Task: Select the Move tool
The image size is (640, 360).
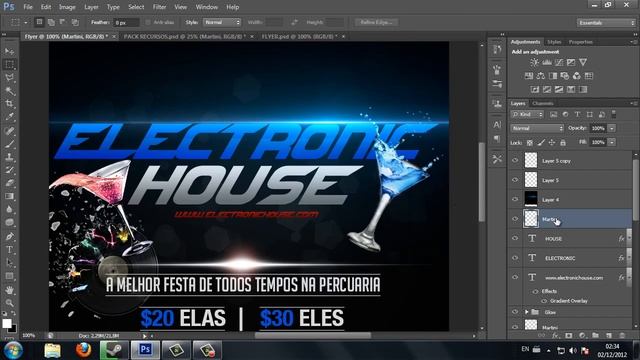Action: (x=9, y=51)
